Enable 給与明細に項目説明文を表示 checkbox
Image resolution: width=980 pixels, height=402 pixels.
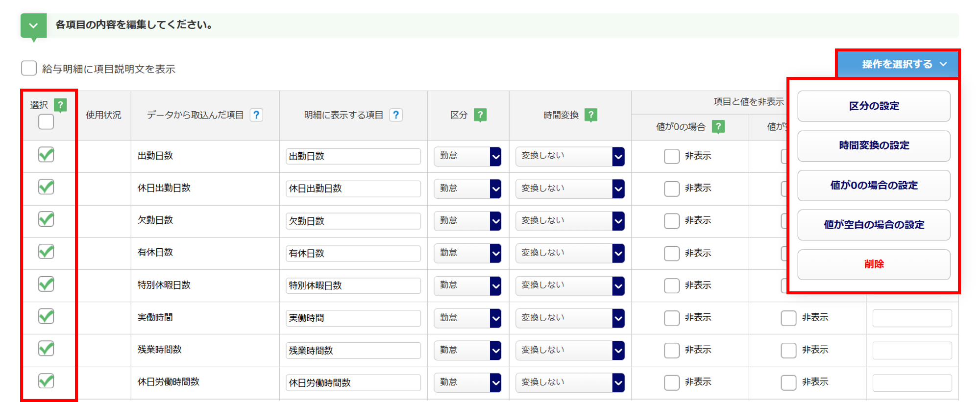[x=29, y=68]
